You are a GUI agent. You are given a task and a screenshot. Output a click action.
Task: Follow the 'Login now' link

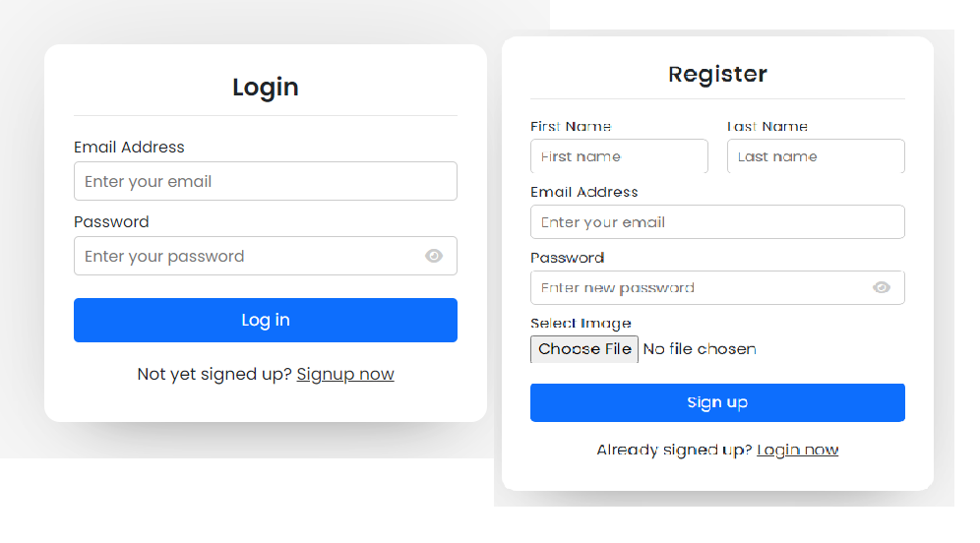(x=797, y=450)
